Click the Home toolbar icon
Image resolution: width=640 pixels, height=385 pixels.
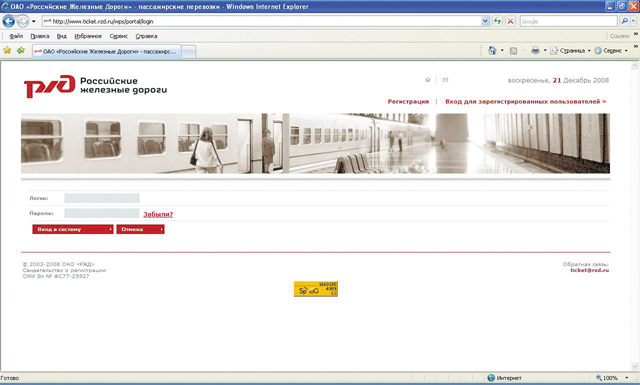[x=492, y=50]
